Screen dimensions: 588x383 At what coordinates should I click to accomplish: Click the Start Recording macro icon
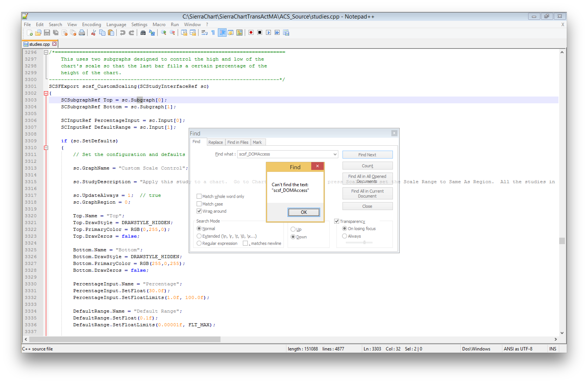251,33
